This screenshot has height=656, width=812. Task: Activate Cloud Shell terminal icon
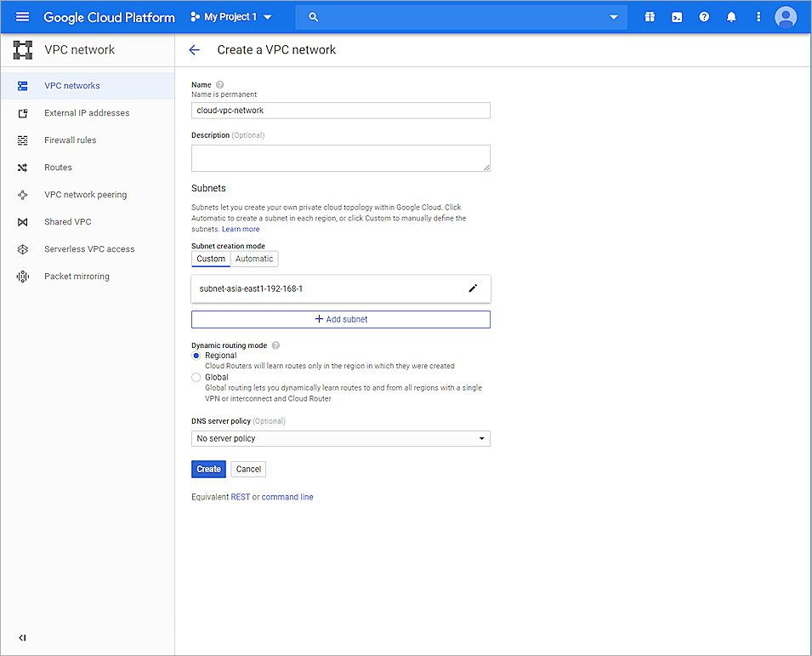pyautogui.click(x=677, y=17)
